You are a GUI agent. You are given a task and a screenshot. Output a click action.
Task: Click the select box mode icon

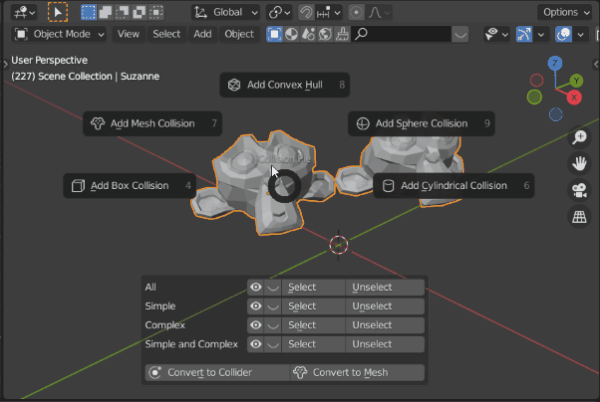[x=88, y=12]
